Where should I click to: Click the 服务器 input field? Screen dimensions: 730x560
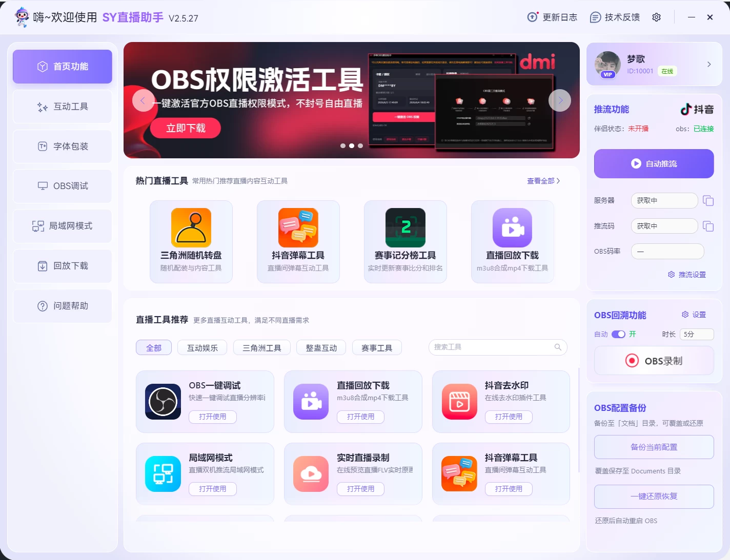point(664,200)
